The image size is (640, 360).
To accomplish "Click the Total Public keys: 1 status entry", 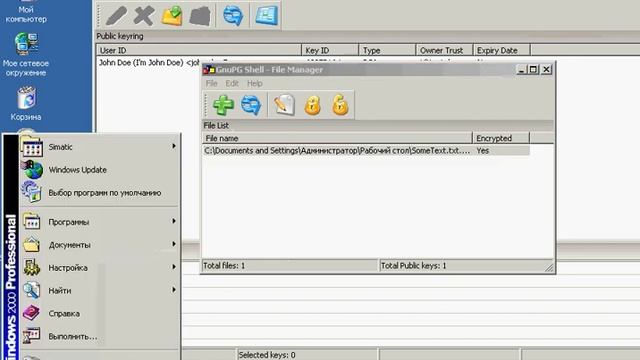I will click(413, 266).
